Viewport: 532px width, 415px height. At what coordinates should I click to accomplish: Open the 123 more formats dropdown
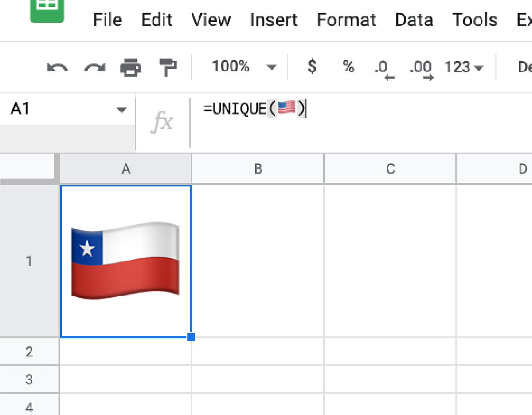click(464, 67)
